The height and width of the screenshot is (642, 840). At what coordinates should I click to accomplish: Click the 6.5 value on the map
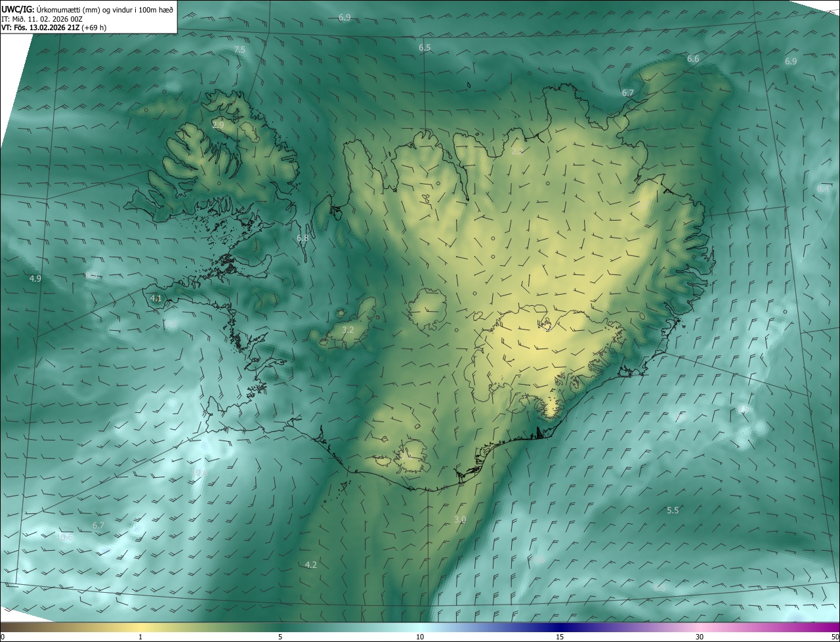point(425,48)
